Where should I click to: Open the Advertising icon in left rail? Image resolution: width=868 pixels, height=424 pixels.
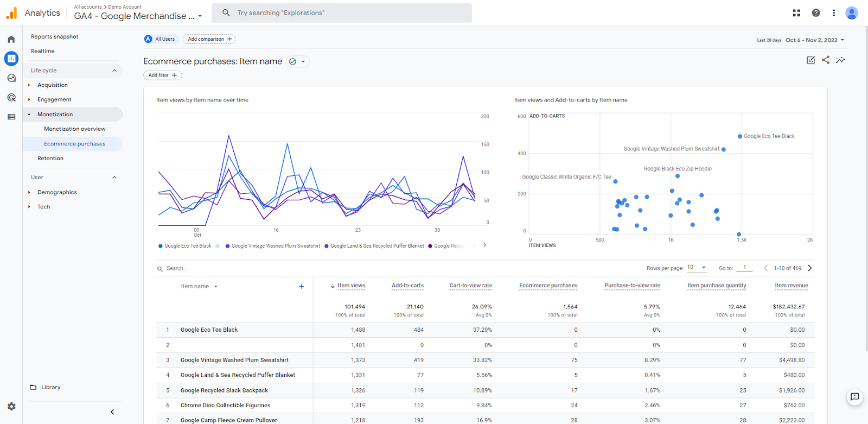11,98
